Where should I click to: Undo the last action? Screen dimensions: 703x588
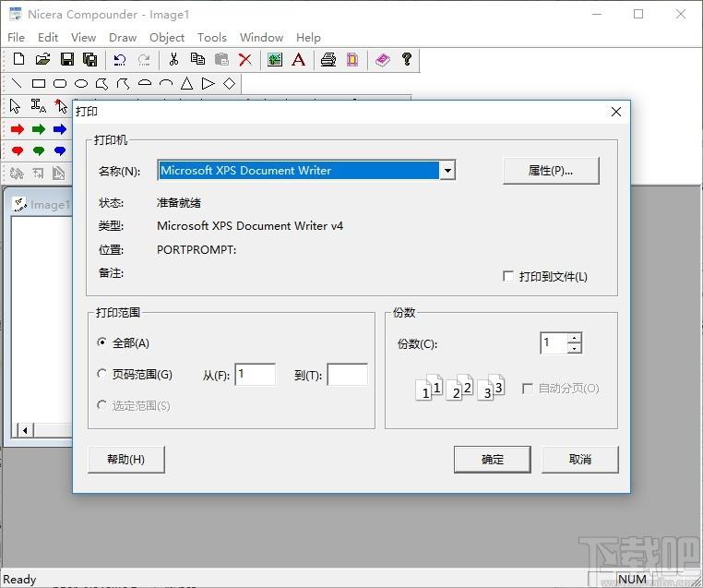pyautogui.click(x=120, y=59)
